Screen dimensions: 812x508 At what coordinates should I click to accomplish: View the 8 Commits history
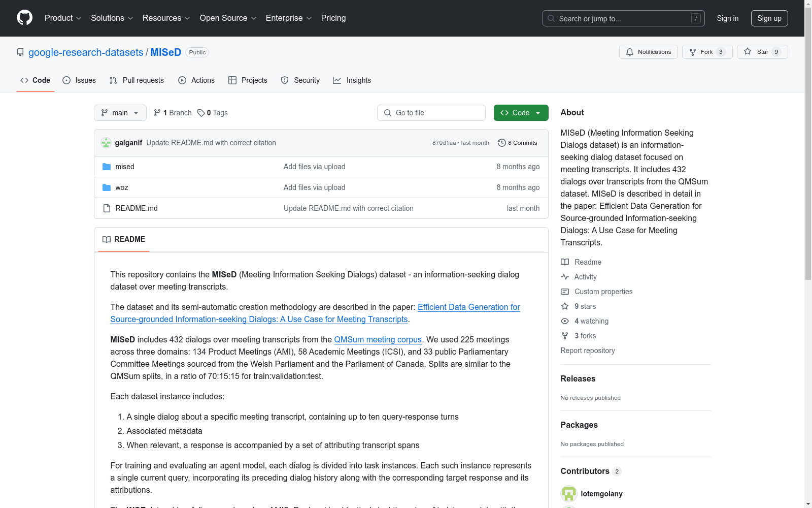point(518,143)
